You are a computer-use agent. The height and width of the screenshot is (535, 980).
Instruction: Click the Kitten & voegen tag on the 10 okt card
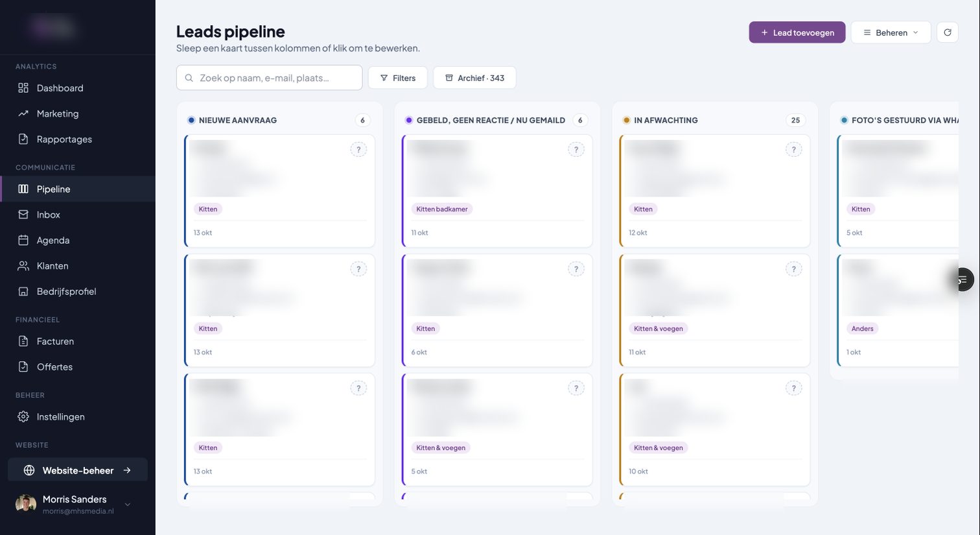(659, 448)
